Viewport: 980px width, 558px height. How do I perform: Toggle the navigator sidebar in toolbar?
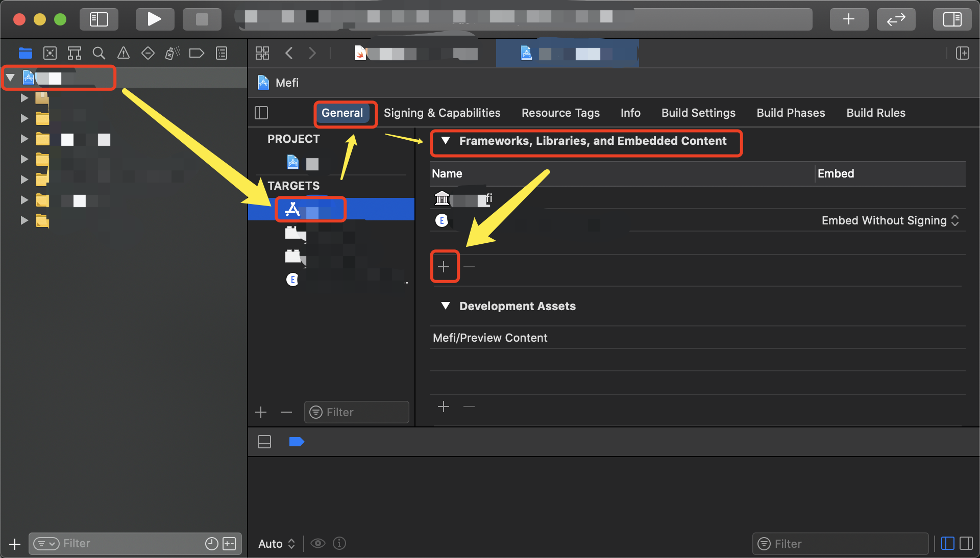click(99, 19)
